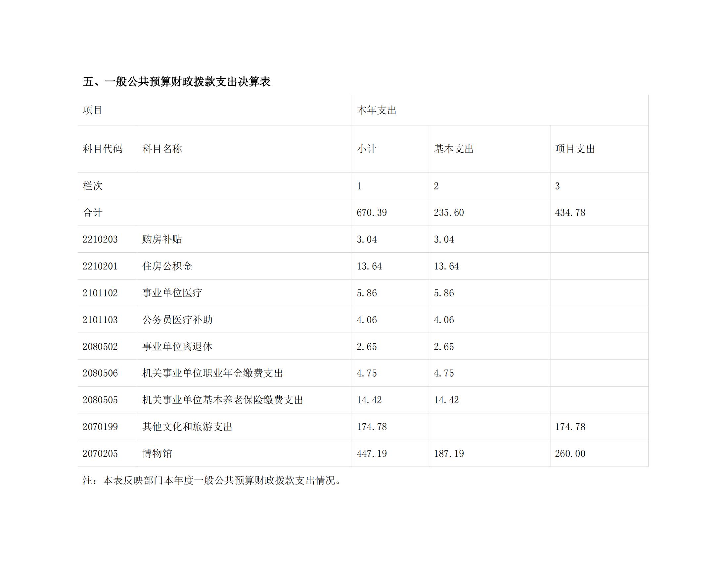Click 机关事业单位职业年金缴费支出 subject name
728x563 pixels.
[x=213, y=373]
